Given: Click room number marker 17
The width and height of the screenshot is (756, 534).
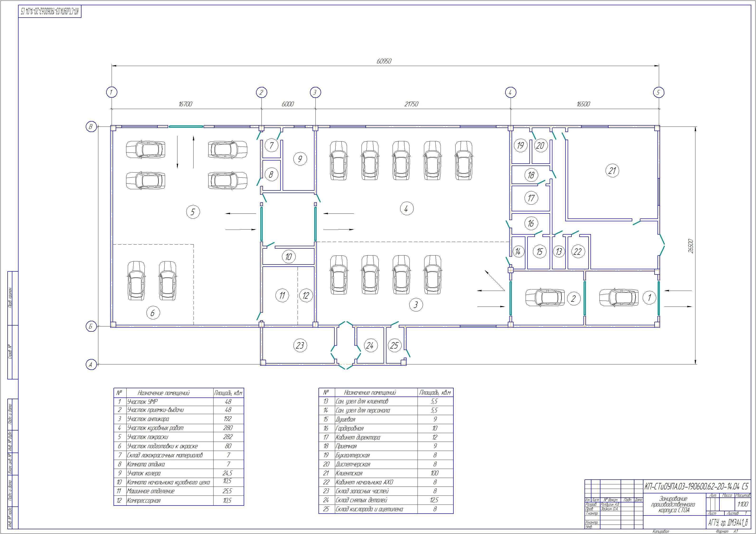Looking at the screenshot, I should tap(531, 198).
